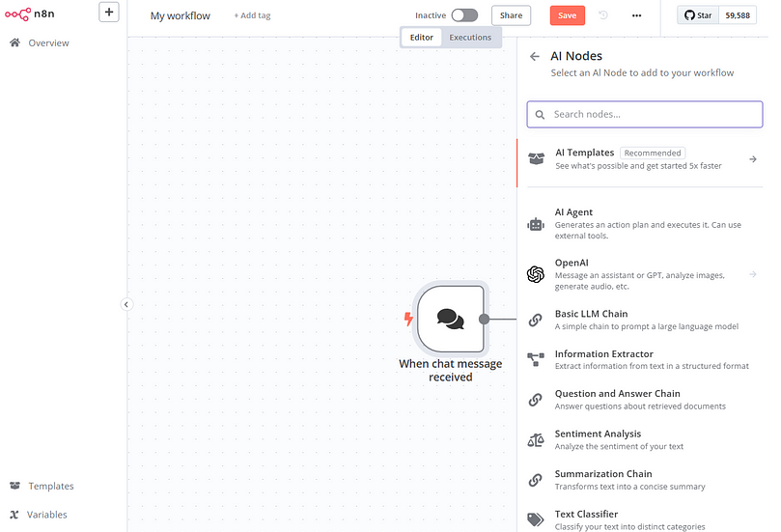Viewport: 781px width, 532px height.
Task: Expand OpenAI actions arrow
Action: 753,274
